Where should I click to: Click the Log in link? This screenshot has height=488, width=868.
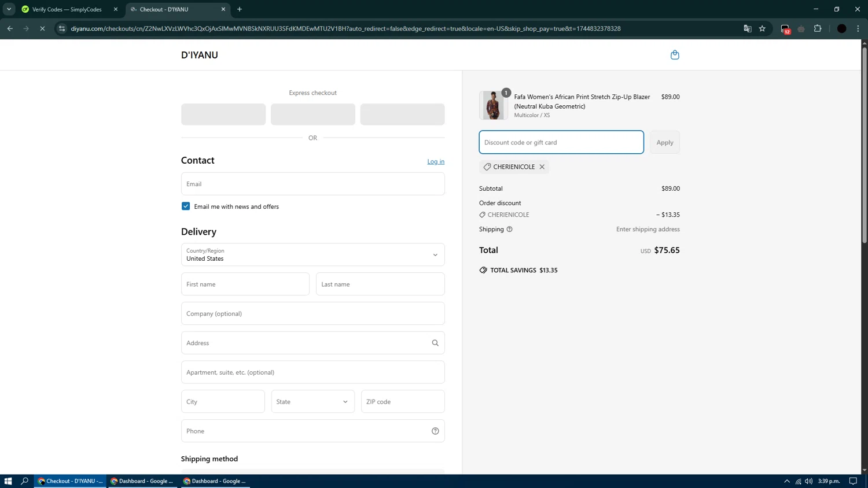pyautogui.click(x=436, y=161)
